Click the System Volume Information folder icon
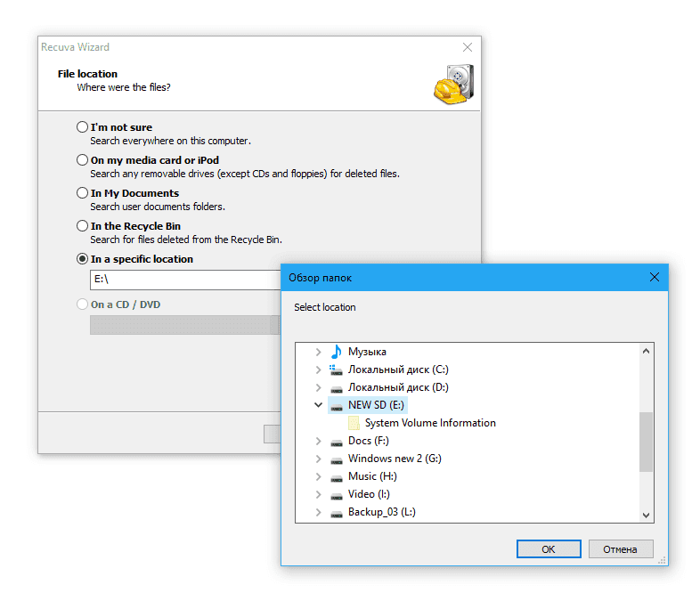 tap(354, 423)
